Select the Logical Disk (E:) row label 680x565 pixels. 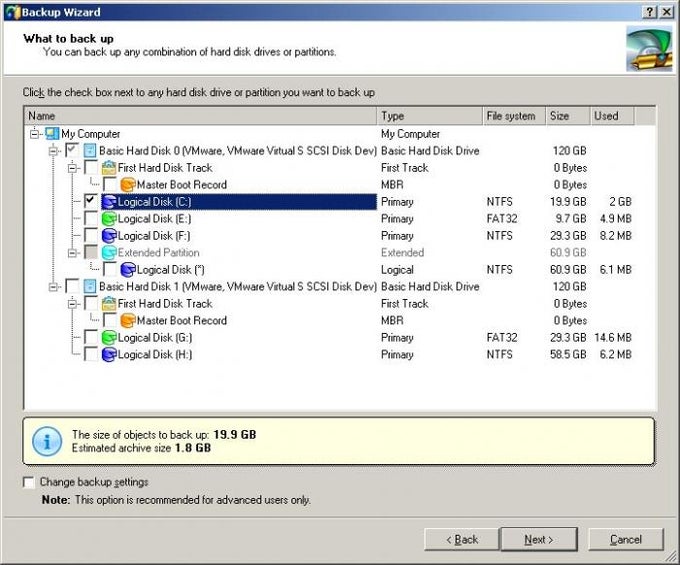[154, 219]
